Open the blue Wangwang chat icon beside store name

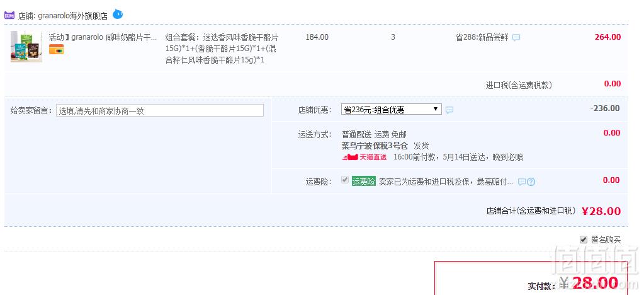click(118, 14)
